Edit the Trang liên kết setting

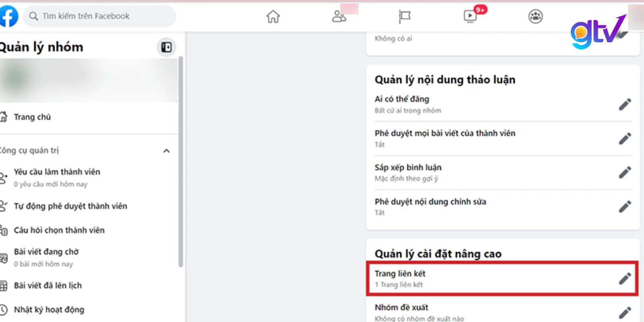[x=625, y=279]
